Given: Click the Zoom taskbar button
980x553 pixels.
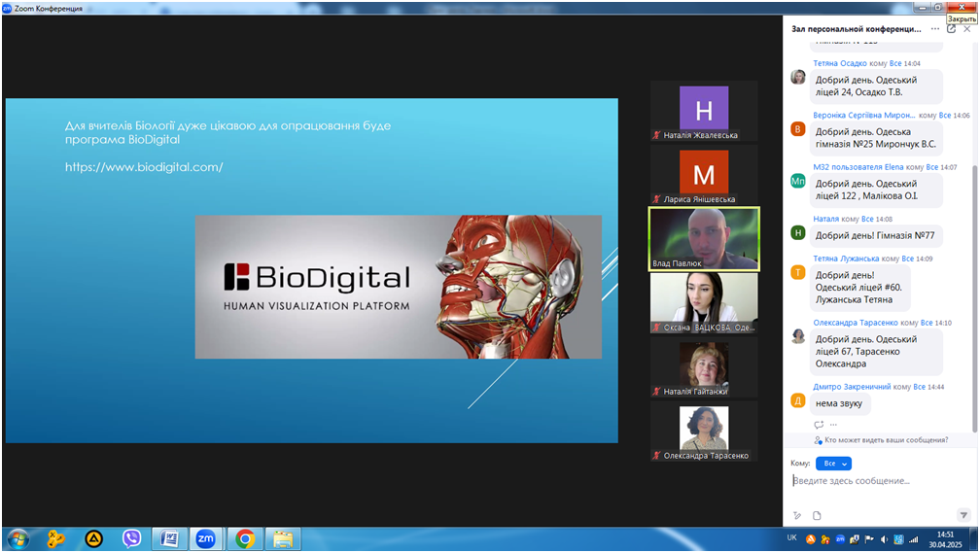Looking at the screenshot, I should (206, 539).
